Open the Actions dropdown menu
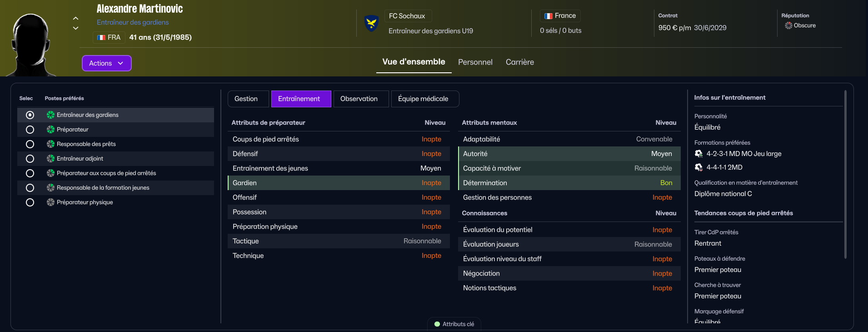Screen dimensions: 868x332 tap(106, 63)
